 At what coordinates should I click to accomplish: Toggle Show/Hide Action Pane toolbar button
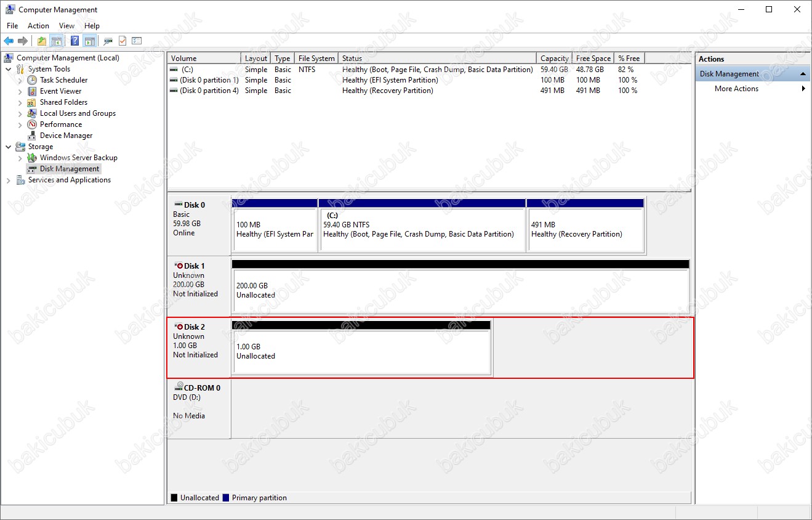click(90, 41)
